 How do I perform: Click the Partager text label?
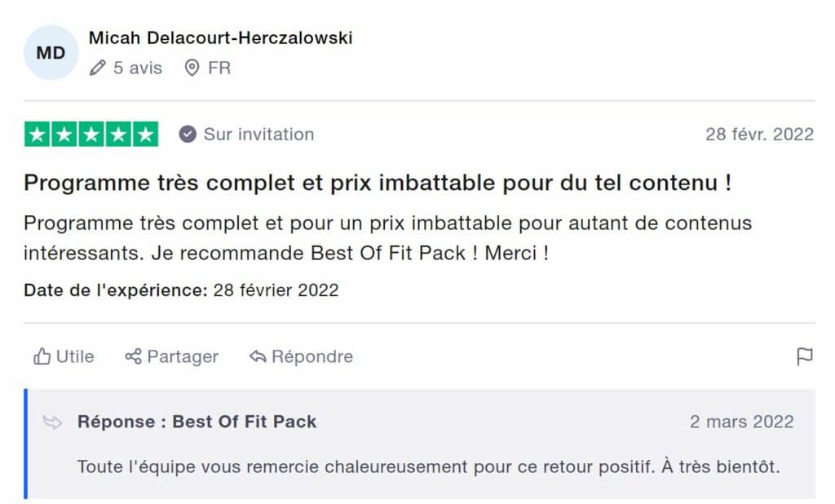(x=183, y=356)
